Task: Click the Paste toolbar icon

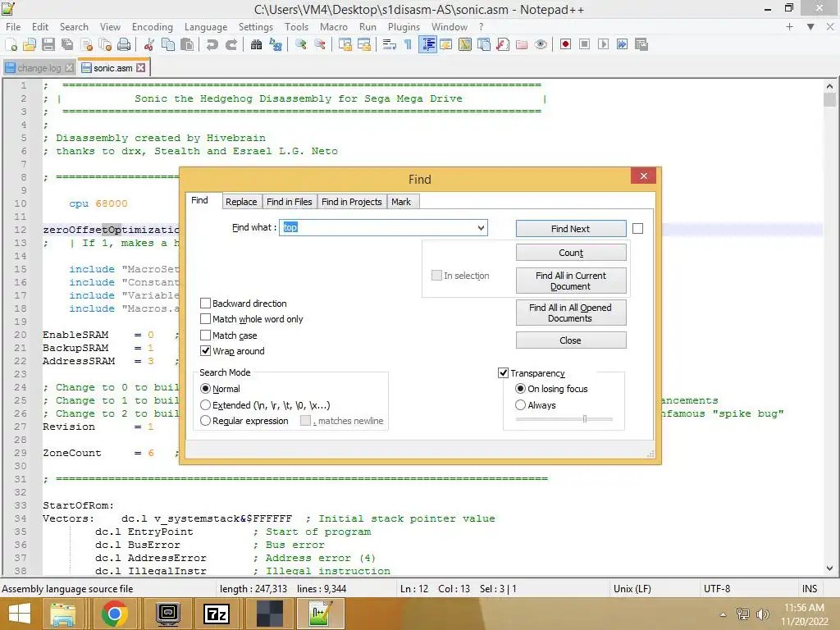Action: (187, 44)
